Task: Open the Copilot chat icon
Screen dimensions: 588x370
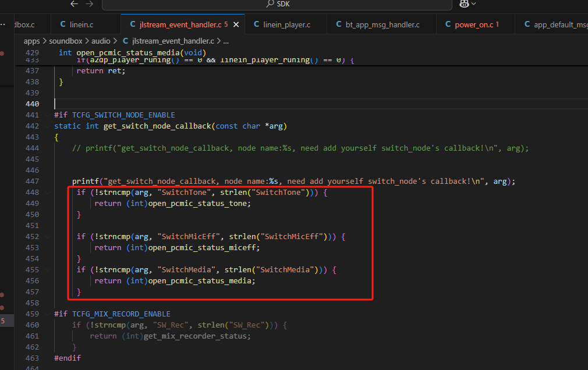Action: tap(464, 3)
